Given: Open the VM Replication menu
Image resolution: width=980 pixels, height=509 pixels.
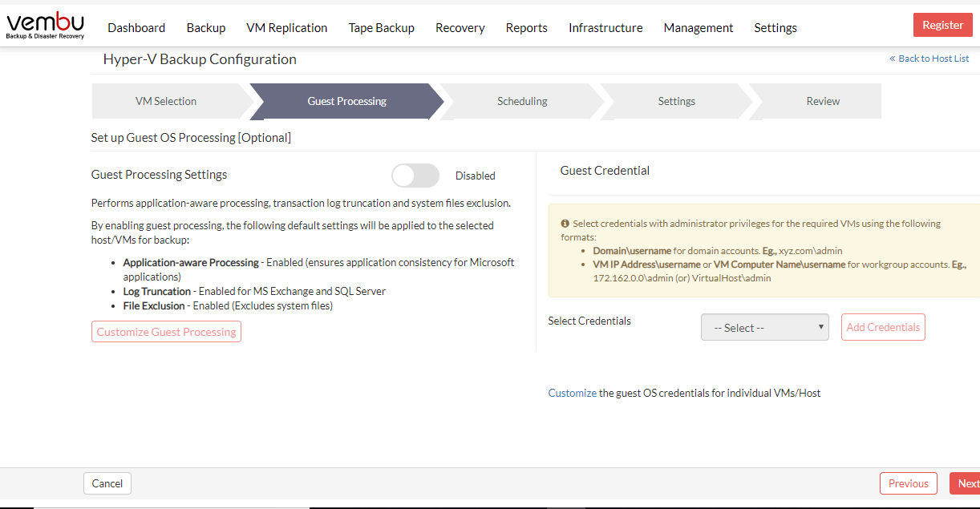Looking at the screenshot, I should pyautogui.click(x=287, y=27).
